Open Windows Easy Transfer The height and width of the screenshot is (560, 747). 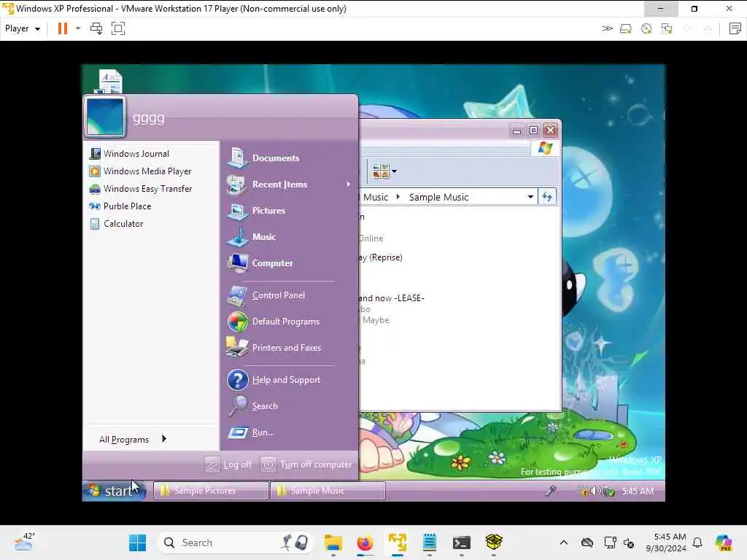tap(141, 189)
